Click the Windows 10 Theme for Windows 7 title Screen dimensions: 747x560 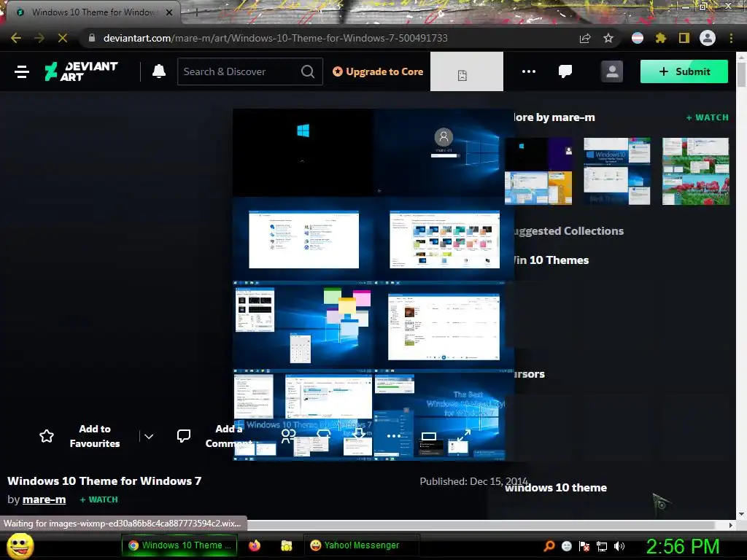click(104, 481)
